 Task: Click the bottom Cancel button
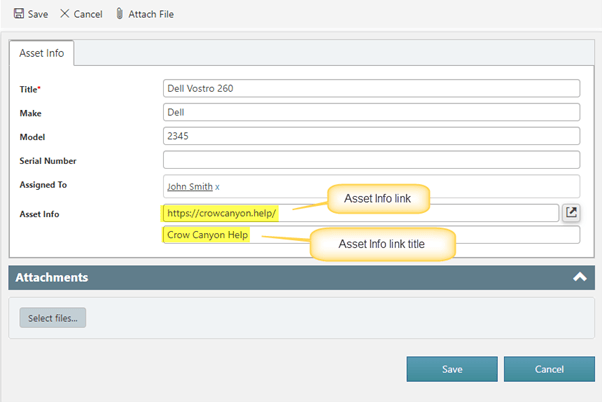[x=549, y=369]
